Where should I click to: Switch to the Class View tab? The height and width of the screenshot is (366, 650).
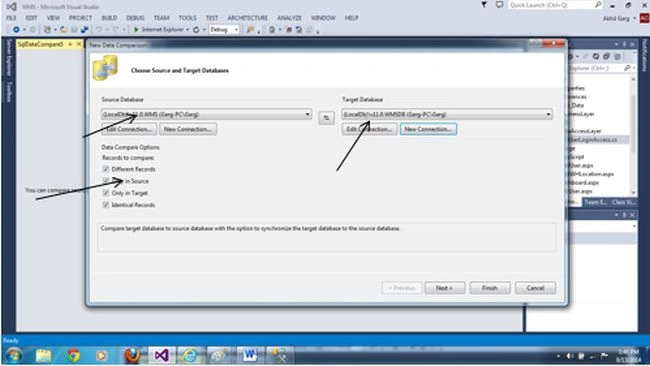click(623, 202)
